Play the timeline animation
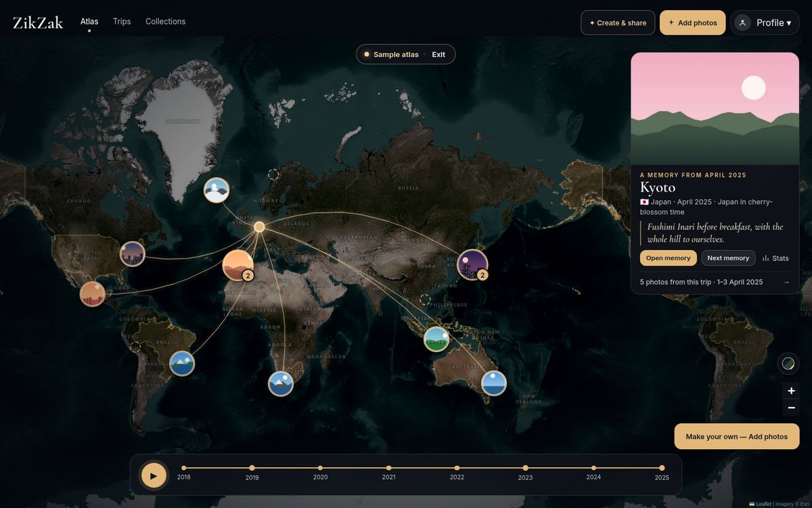 click(154, 475)
